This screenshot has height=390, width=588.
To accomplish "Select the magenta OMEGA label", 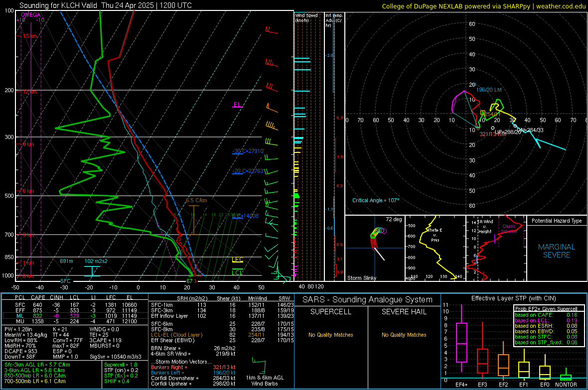I will [x=31, y=14].
